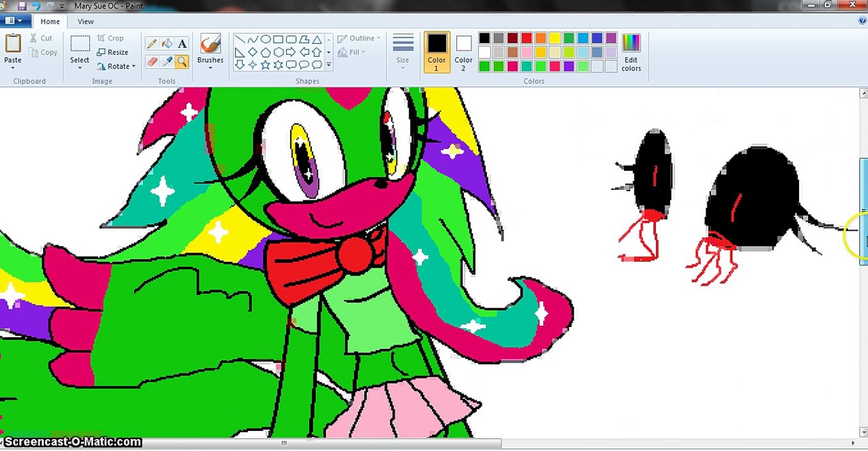The width and height of the screenshot is (868, 451).
Task: Select the Text tool
Action: pyautogui.click(x=182, y=44)
